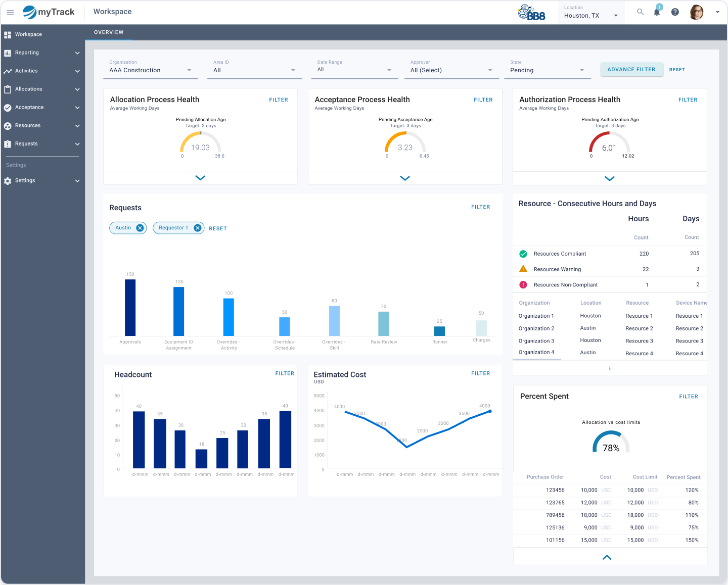Click the BB8 company logo

pos(531,13)
